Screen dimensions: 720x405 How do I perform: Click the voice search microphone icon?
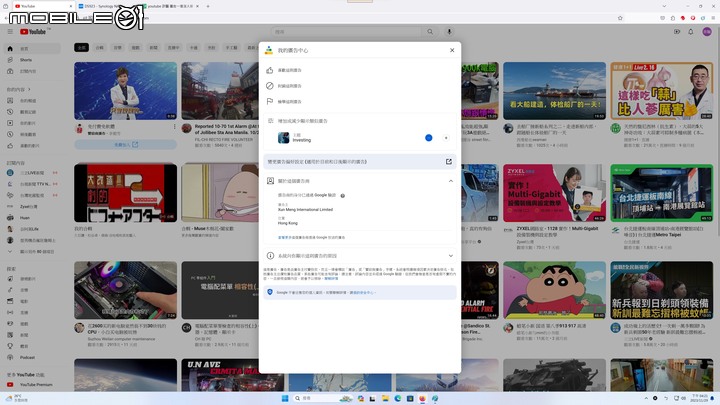tap(449, 32)
